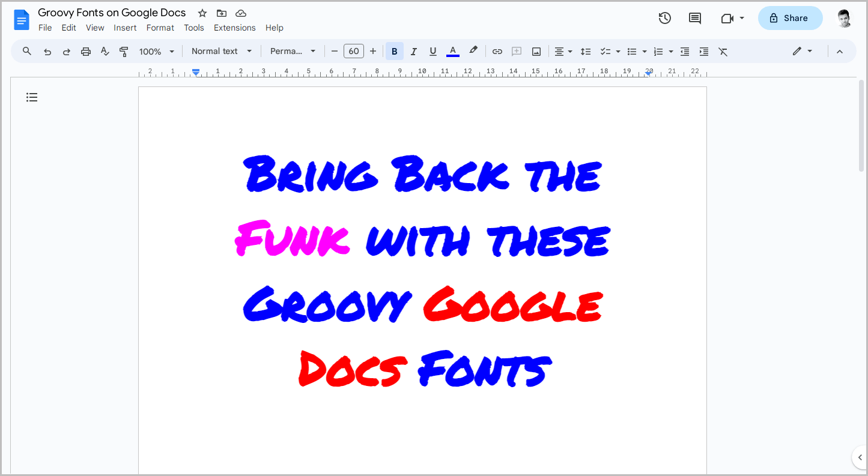Click the left indent ruler marker
The width and height of the screenshot is (868, 476).
click(196, 72)
